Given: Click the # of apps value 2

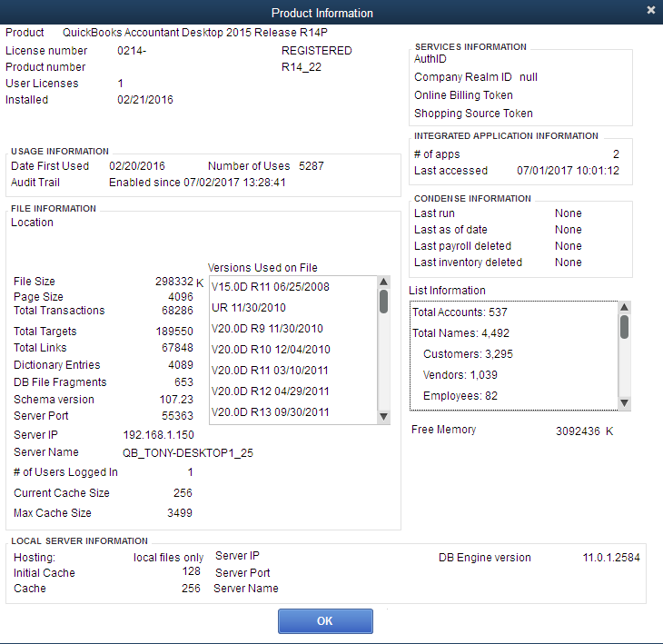Looking at the screenshot, I should point(616,154).
